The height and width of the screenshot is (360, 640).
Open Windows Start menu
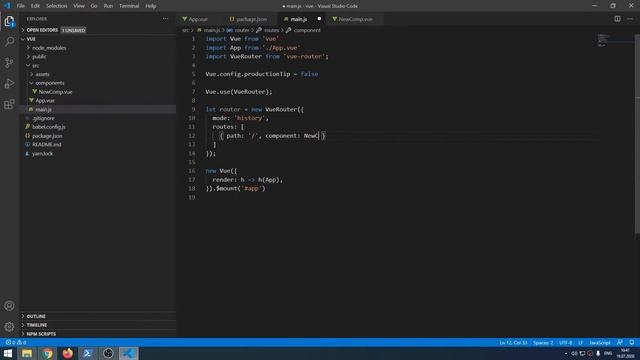click(8, 353)
